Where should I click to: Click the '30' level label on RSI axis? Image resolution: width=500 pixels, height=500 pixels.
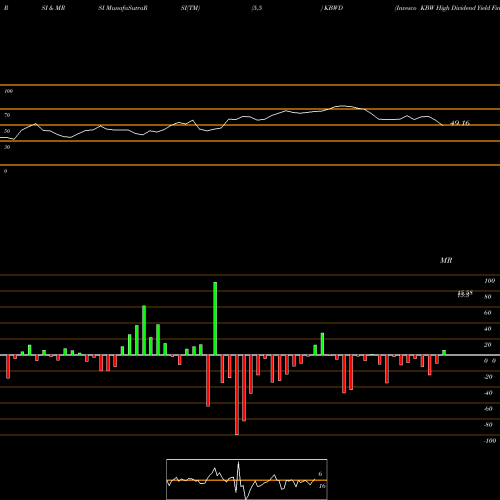(7, 147)
